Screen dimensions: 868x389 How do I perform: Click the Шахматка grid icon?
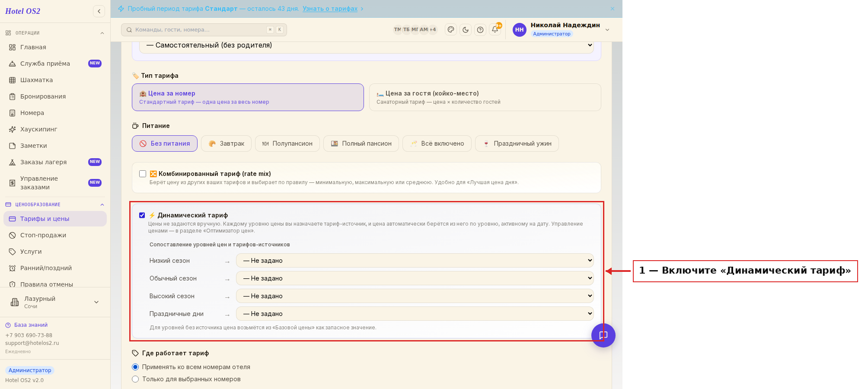pos(13,80)
